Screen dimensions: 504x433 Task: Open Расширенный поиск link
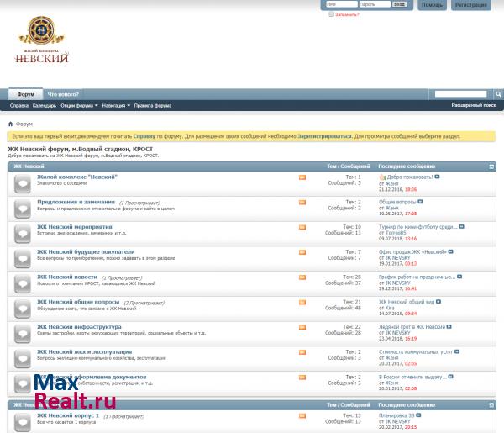coord(473,105)
